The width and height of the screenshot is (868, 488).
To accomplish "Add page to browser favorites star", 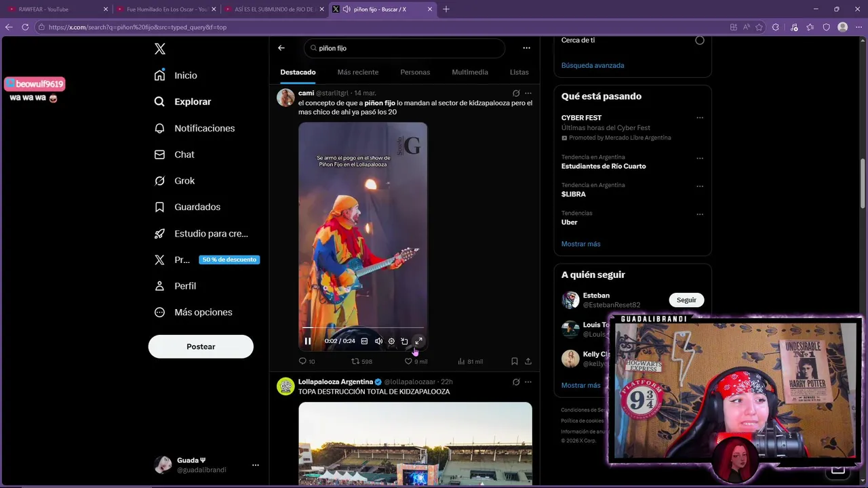I will click(x=759, y=27).
